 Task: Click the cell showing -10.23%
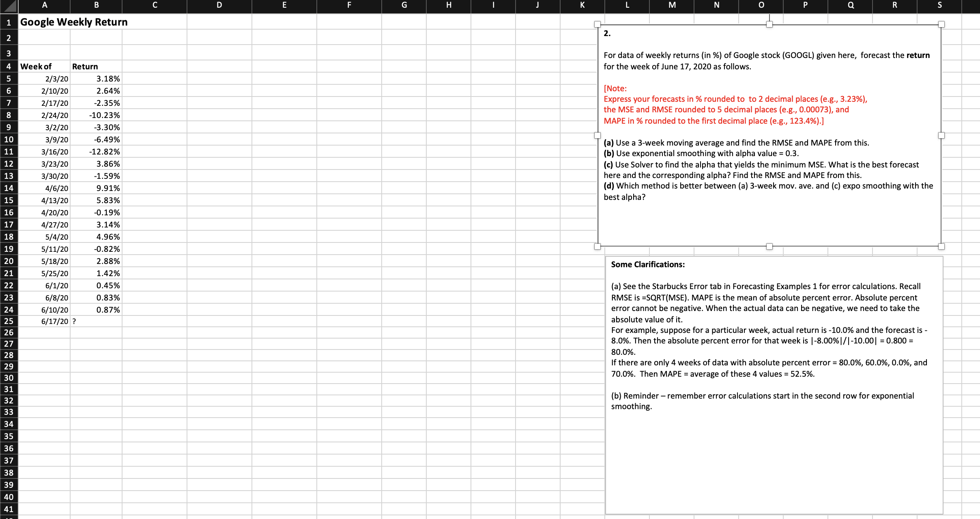pos(96,115)
